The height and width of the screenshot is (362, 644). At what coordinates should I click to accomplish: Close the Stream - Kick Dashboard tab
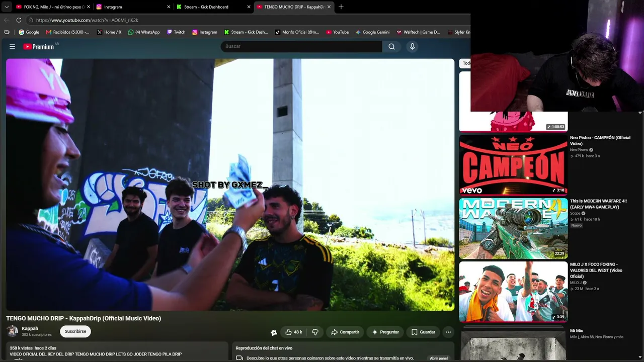[249, 7]
